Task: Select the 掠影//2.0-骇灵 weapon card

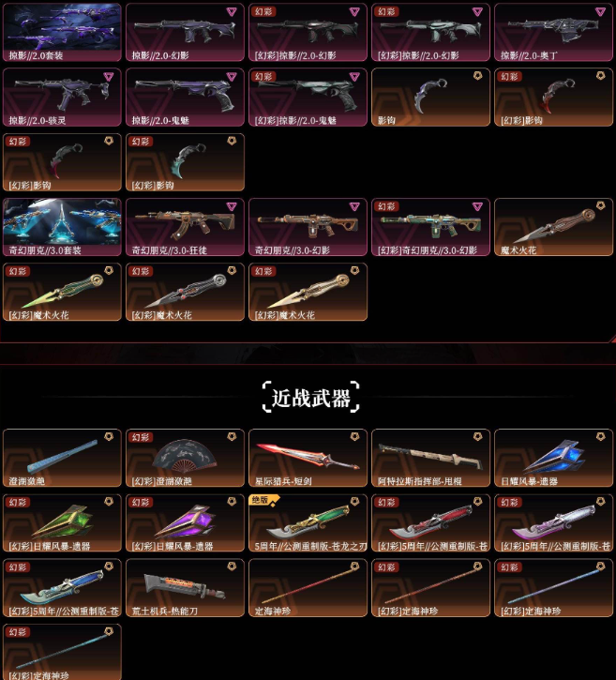Action: [x=62, y=98]
